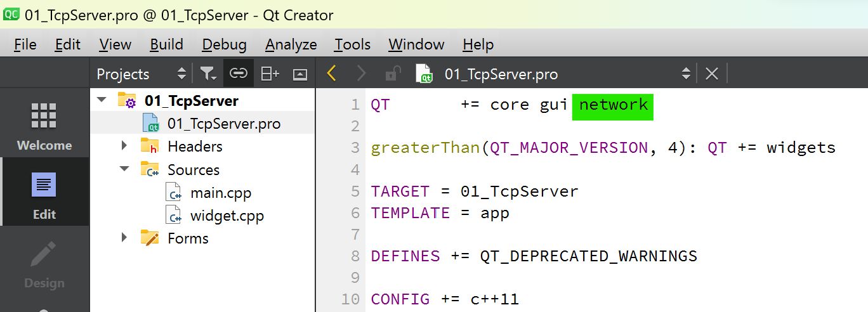Click TEMPLATE on line 6
The height and width of the screenshot is (312, 868).
point(410,212)
